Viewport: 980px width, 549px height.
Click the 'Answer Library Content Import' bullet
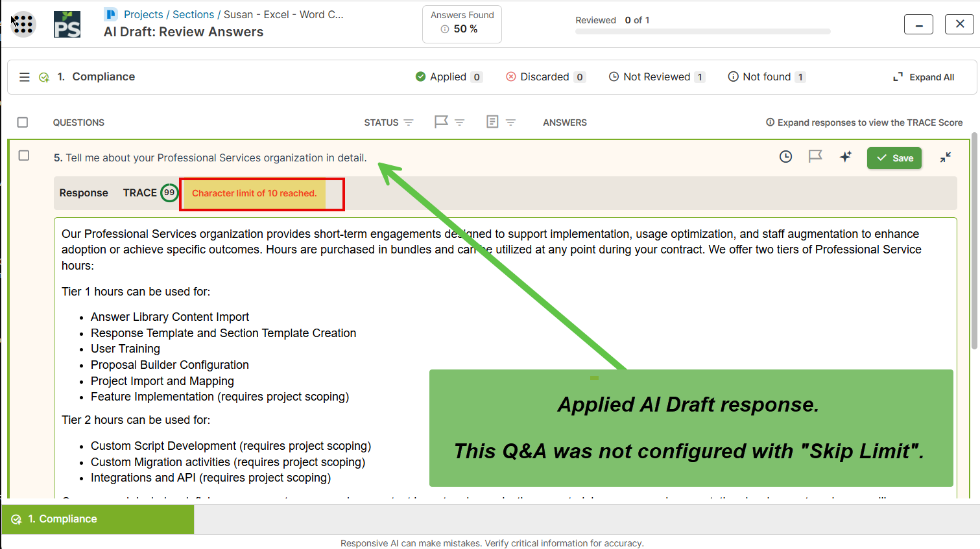click(170, 317)
